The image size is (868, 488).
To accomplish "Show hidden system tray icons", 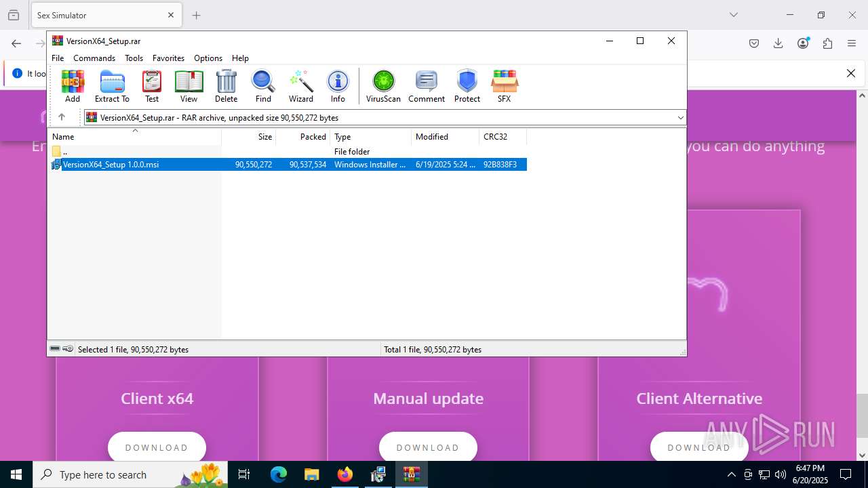I will click(x=731, y=474).
